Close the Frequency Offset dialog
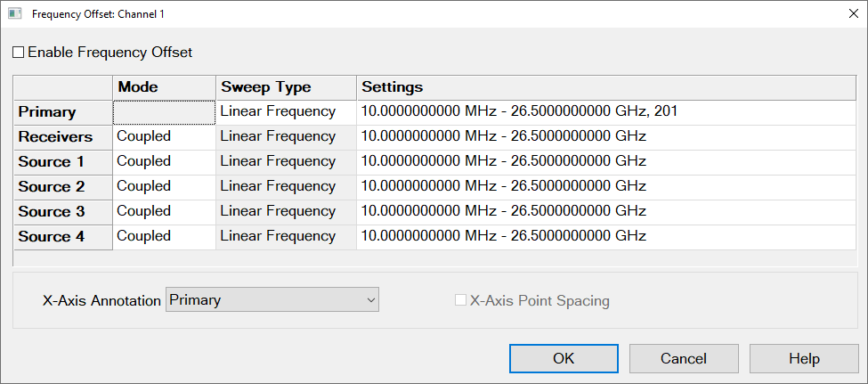This screenshot has height=384, width=868. pos(852,13)
